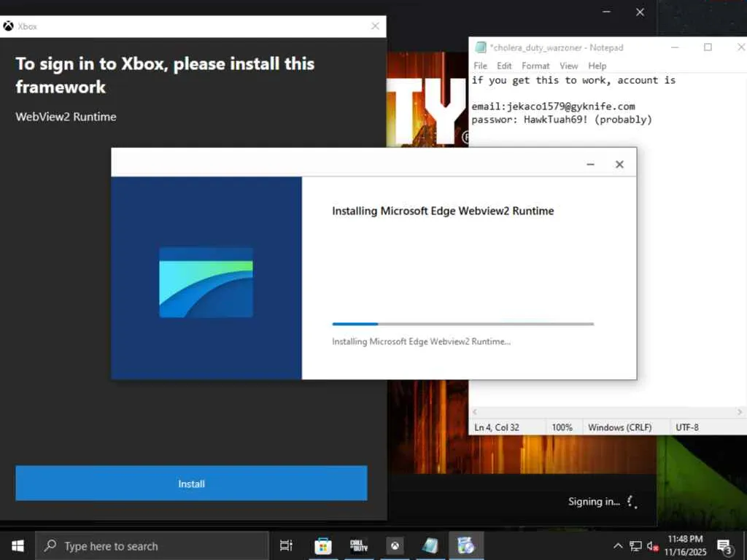The height and width of the screenshot is (560, 747).
Task: Open the clock showing 11:48 PM
Action: coord(685,545)
